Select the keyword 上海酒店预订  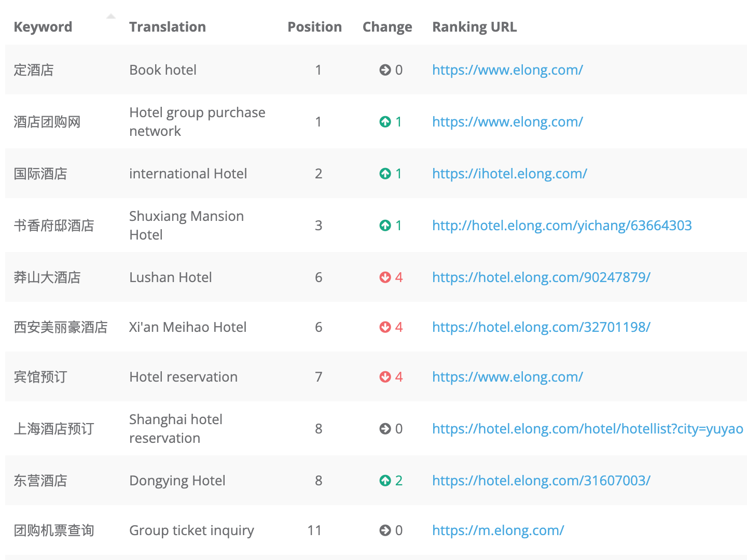[x=54, y=429]
